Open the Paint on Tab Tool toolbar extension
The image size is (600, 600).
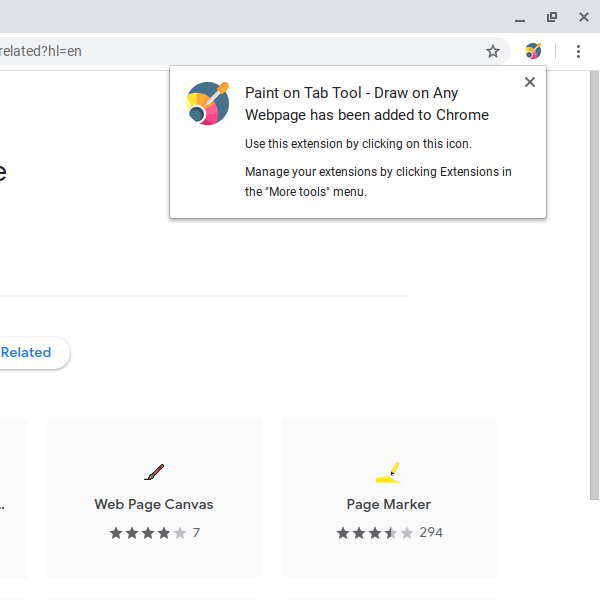point(533,51)
